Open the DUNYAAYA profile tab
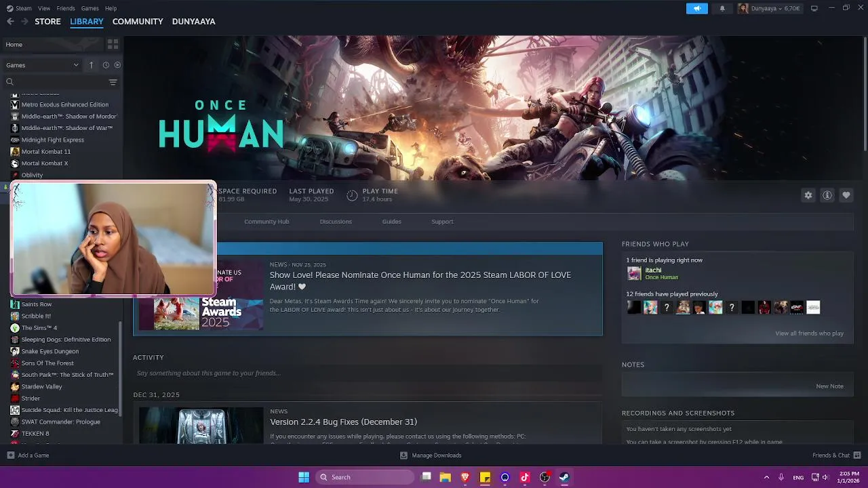This screenshot has width=868, height=488. point(193,22)
